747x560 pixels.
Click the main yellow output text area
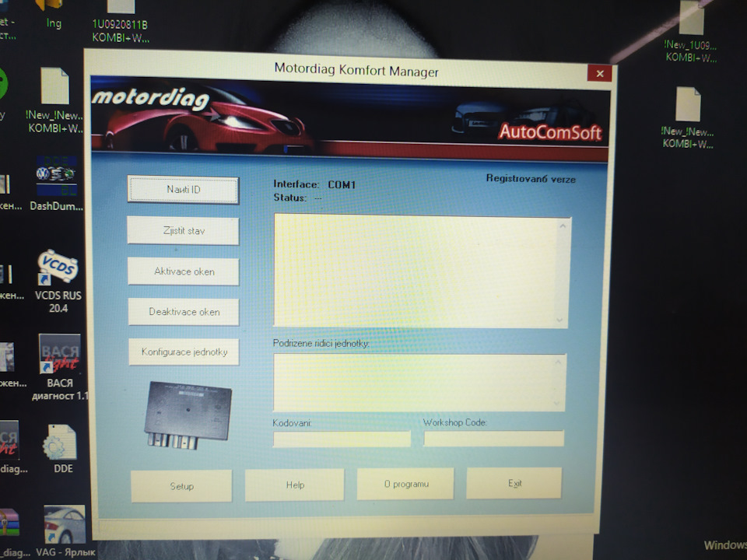[422, 271]
